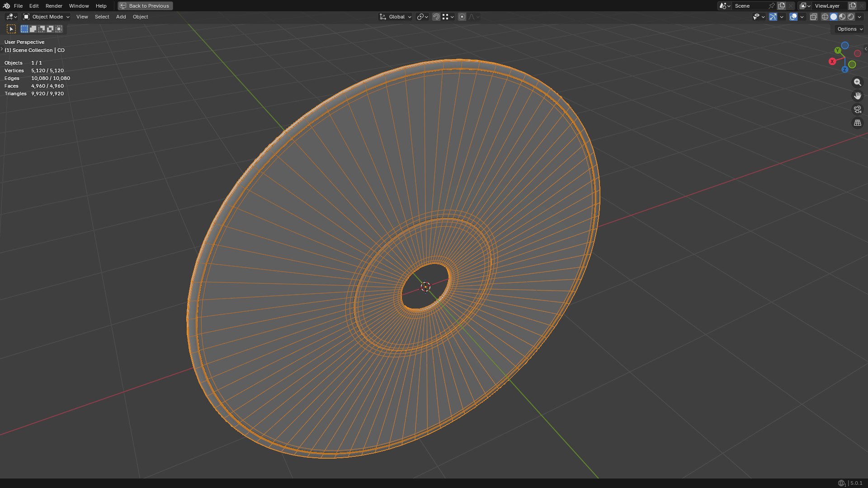The height and width of the screenshot is (488, 868).
Task: Open the Object Mode dropdown
Action: [47, 17]
